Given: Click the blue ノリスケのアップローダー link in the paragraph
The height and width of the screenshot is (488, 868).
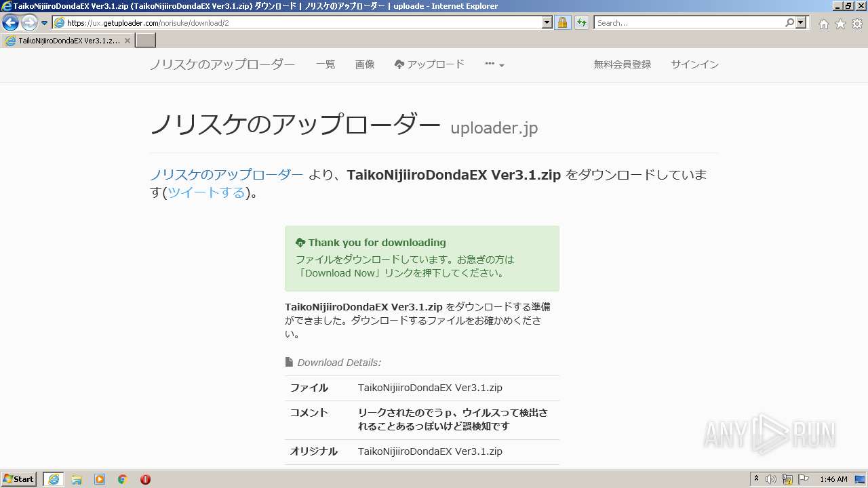Looking at the screenshot, I should coord(226,175).
